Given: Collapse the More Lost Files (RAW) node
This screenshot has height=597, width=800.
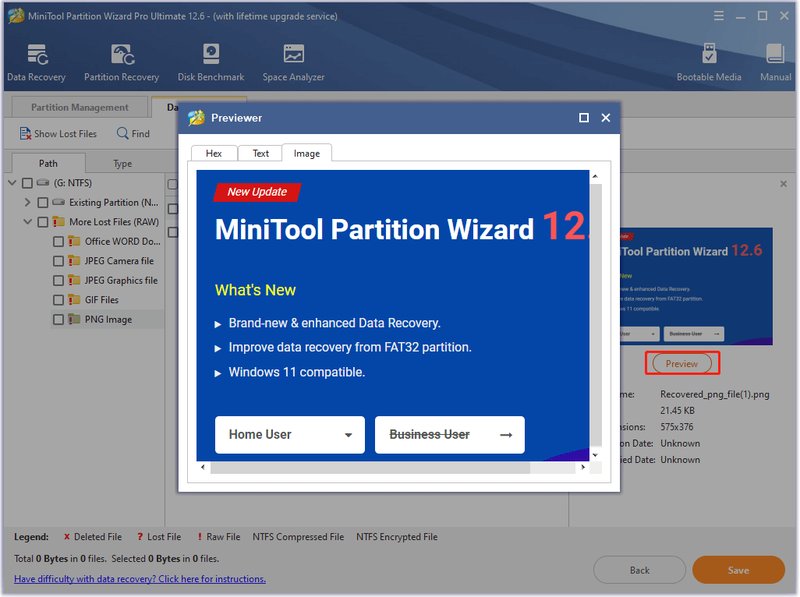Looking at the screenshot, I should (28, 222).
